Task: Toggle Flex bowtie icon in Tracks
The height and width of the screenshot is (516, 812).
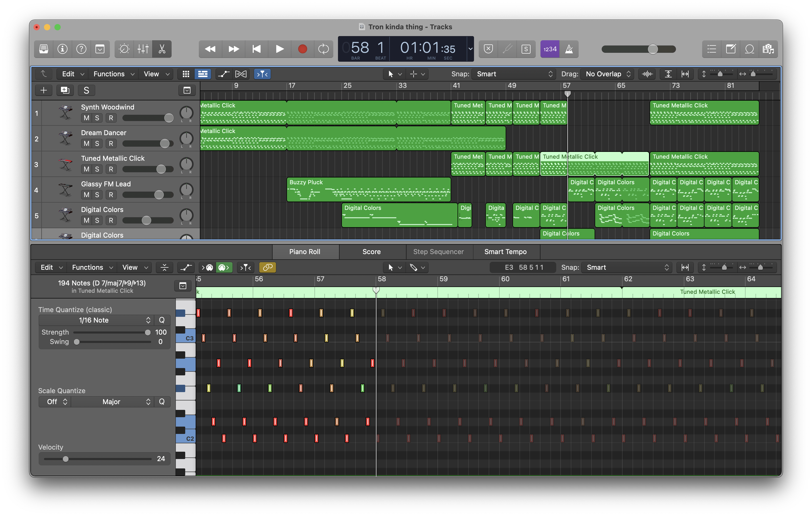Action: click(x=241, y=74)
